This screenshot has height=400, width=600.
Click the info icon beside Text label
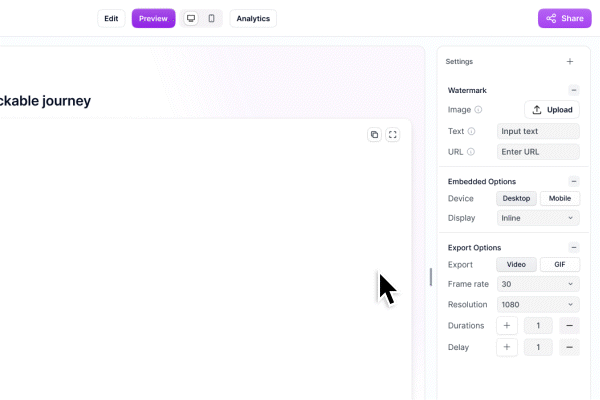pyautogui.click(x=471, y=131)
